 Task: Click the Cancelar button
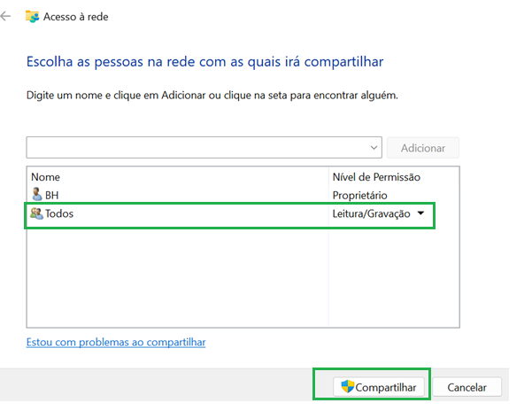466,387
